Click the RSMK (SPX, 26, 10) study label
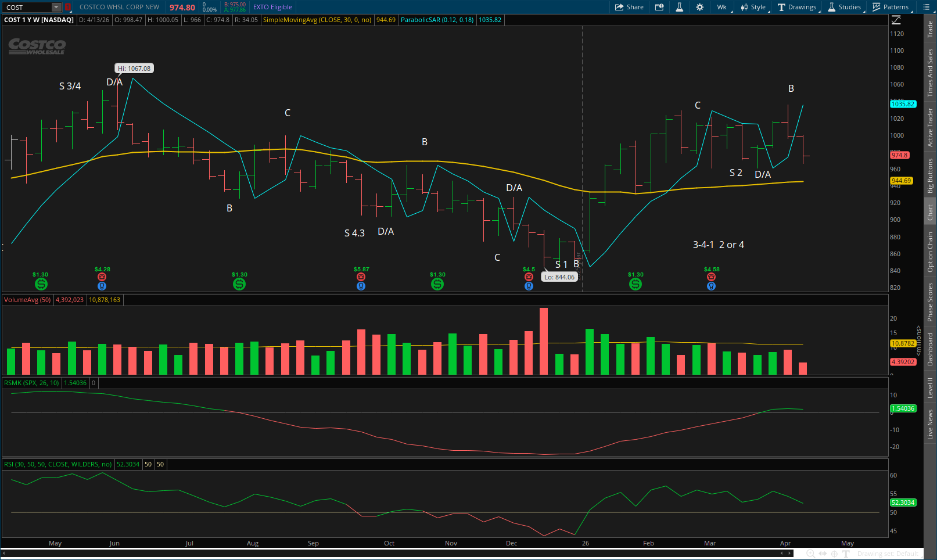Image resolution: width=937 pixels, height=560 pixels. coord(31,383)
